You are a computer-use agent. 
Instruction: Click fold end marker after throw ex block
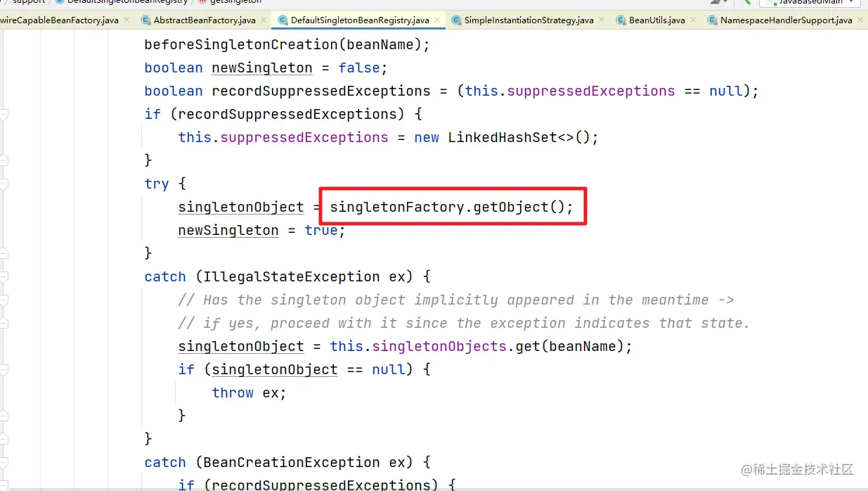tap(4, 415)
